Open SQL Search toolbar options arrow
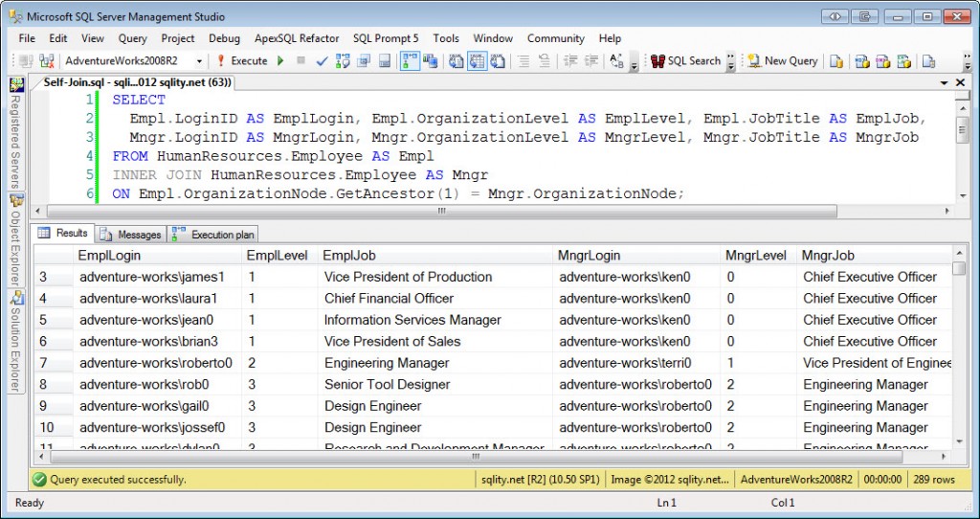Viewport: 980px width, 519px height. click(730, 60)
